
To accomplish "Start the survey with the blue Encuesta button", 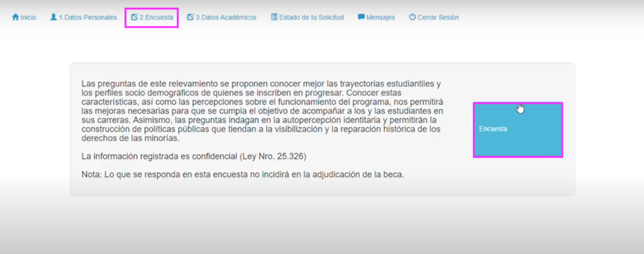I will pos(518,130).
